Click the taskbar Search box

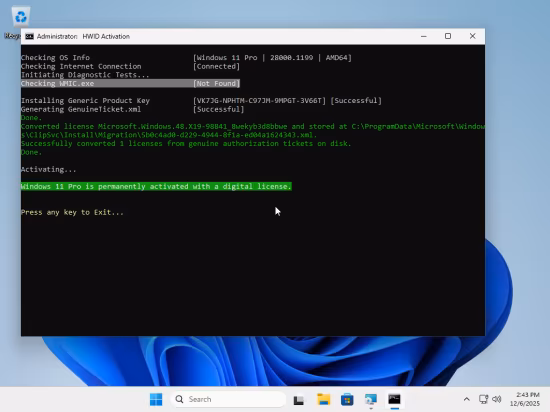(228, 399)
